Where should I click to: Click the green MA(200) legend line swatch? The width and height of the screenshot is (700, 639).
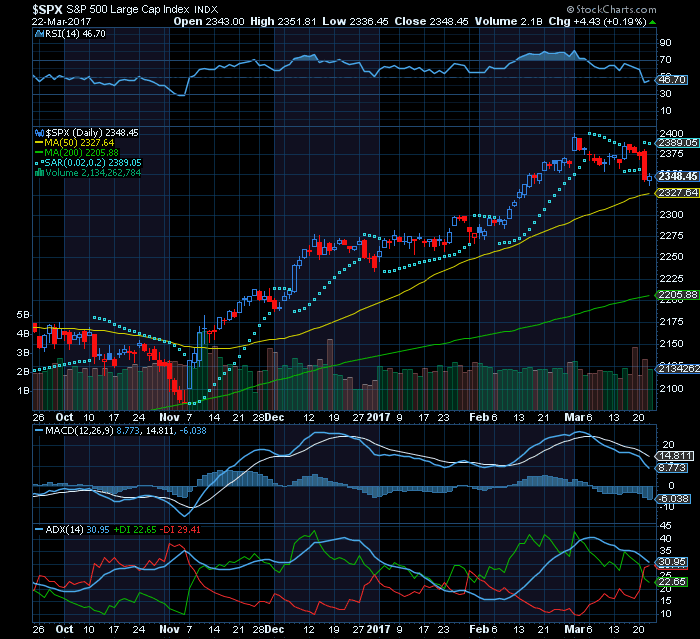click(39, 153)
